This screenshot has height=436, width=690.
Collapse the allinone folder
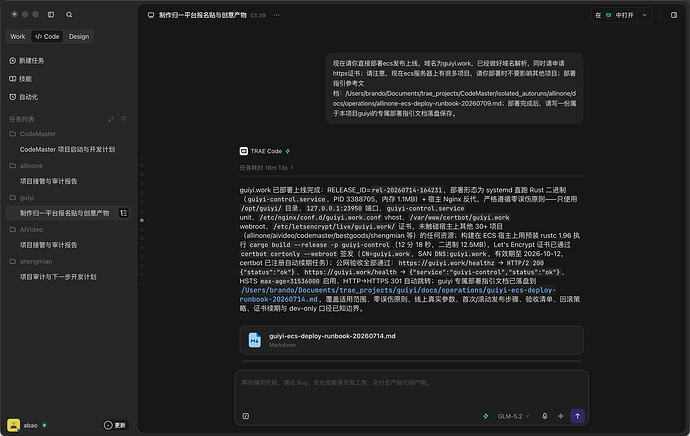click(26, 166)
